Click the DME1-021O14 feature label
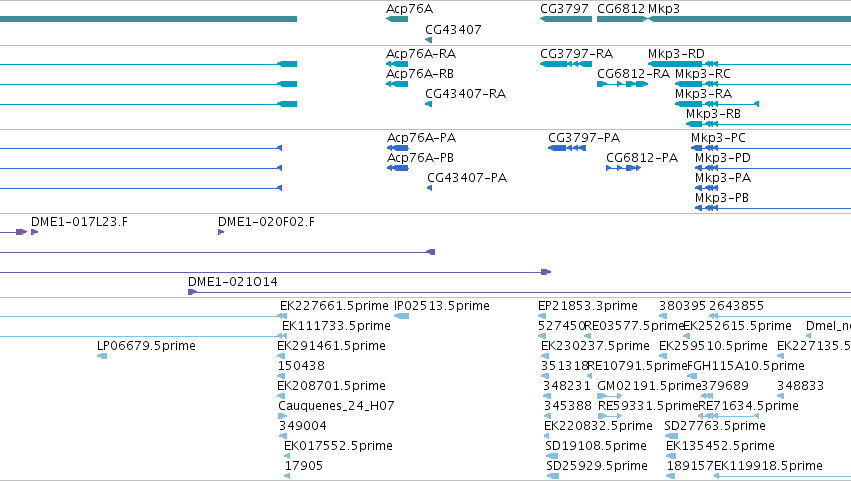The height and width of the screenshot is (481, 851). 232,282
